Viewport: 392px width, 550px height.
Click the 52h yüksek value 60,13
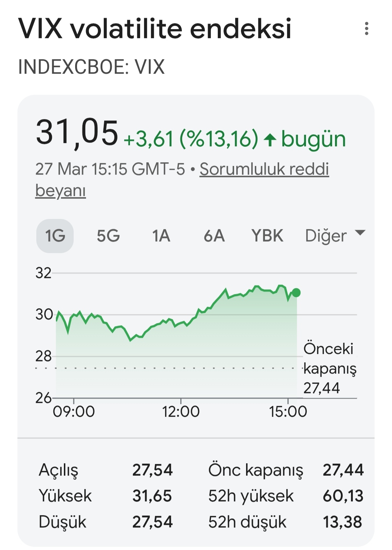click(343, 496)
